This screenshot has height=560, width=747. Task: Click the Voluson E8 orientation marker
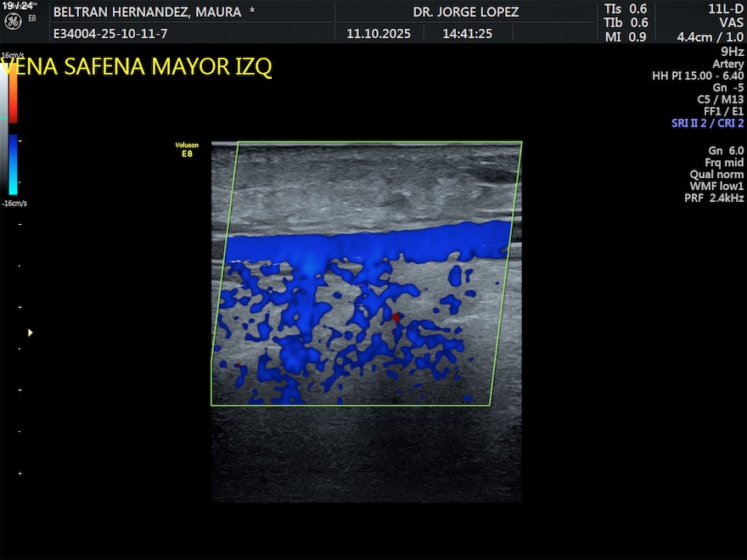(x=184, y=150)
